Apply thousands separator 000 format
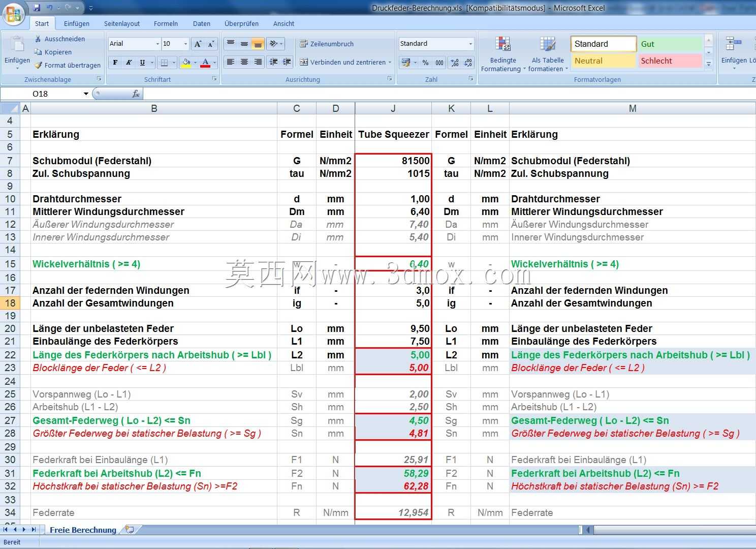The height and width of the screenshot is (549, 756). click(x=439, y=63)
